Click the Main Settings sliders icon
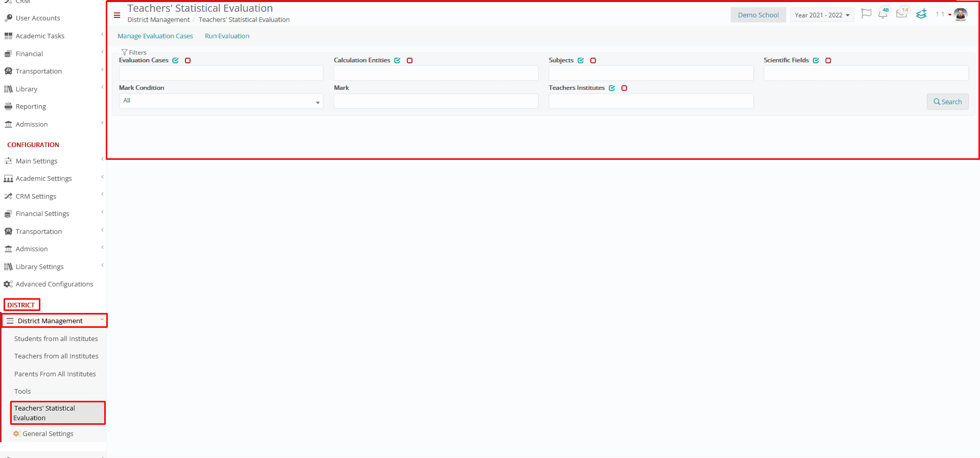The width and height of the screenshot is (980, 458). (x=8, y=161)
